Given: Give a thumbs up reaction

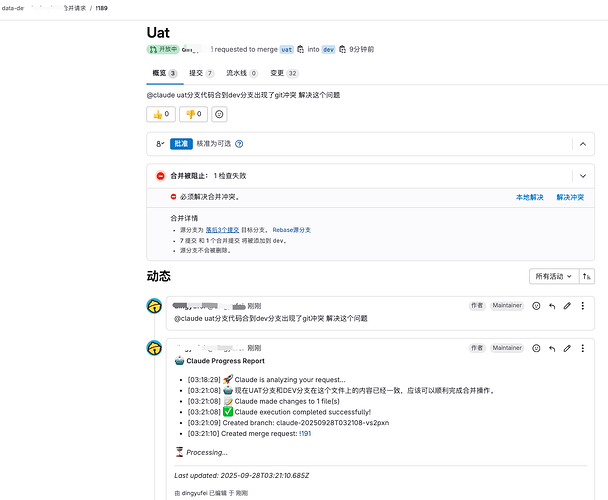Looking at the screenshot, I should pos(161,114).
